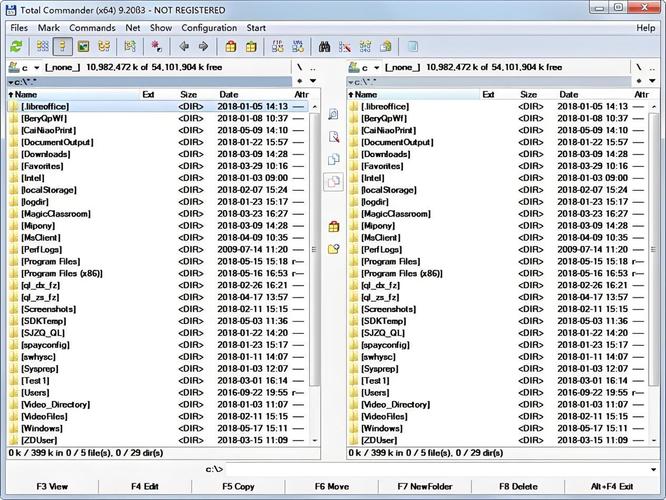This screenshot has height=500, width=666.
Task: Click the left panel root directory backslash button
Action: (x=300, y=68)
